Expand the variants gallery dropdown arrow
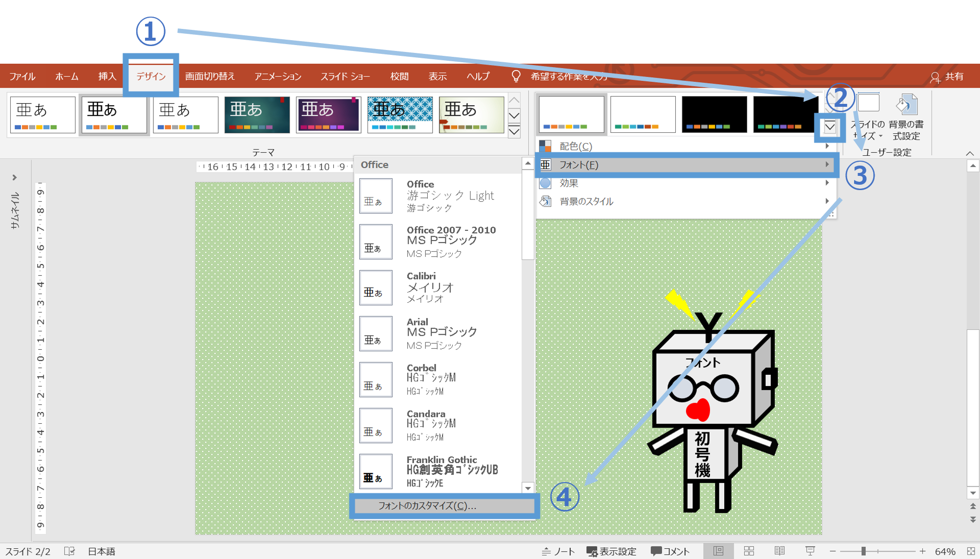980x559 pixels. pyautogui.click(x=830, y=127)
